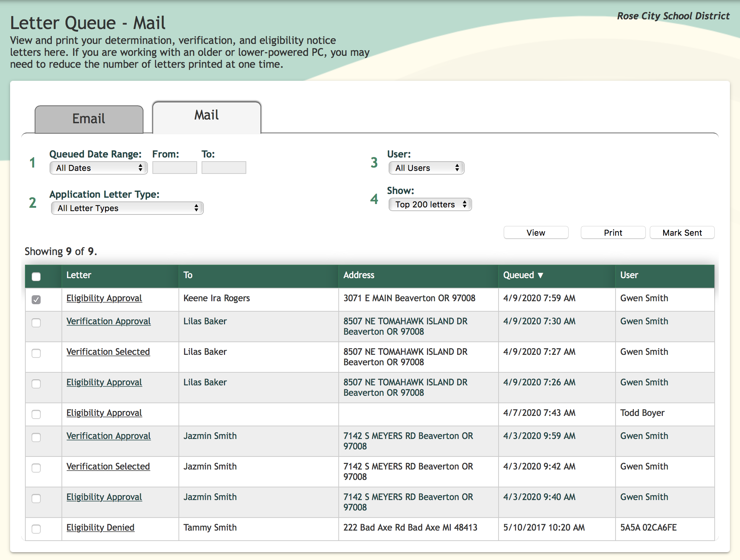This screenshot has width=740, height=560.
Task: Open Keene Ira Rogers Eligibility Approval letter
Action: tap(104, 298)
